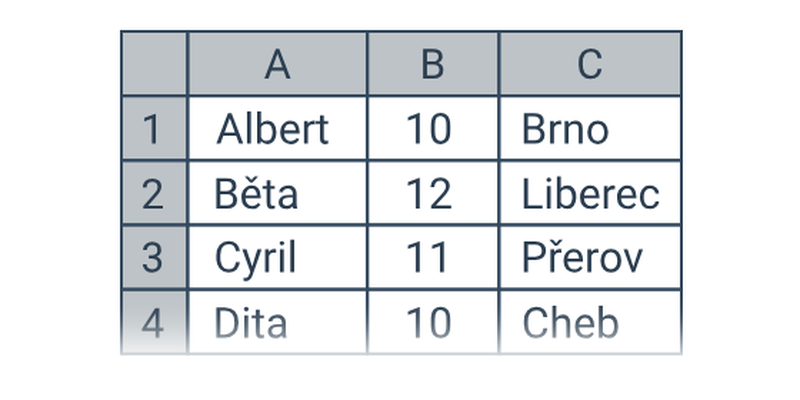
Task: Select the Dita cell
Action: (x=277, y=322)
